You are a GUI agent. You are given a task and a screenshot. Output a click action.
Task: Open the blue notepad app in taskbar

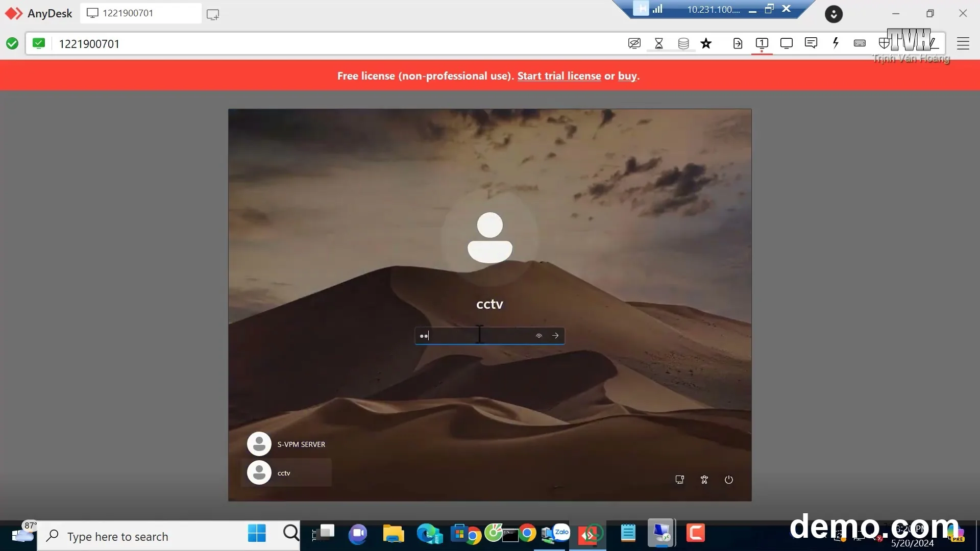(x=628, y=534)
